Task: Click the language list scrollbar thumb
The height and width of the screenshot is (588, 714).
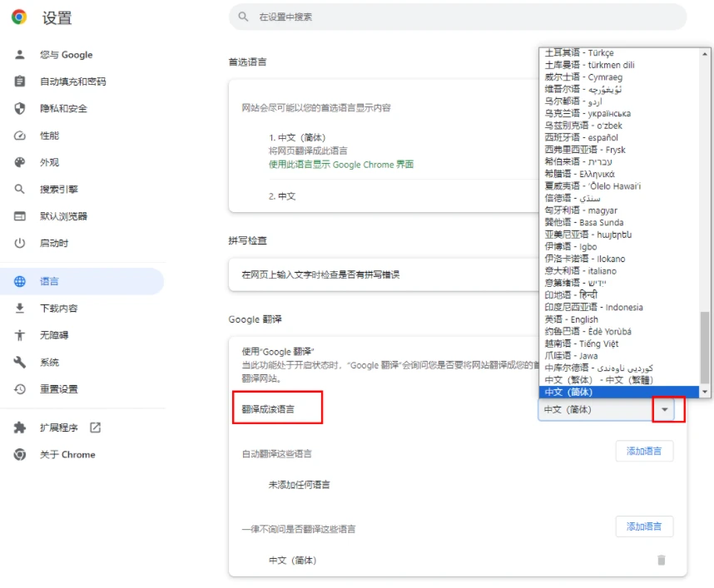Action: (705, 348)
